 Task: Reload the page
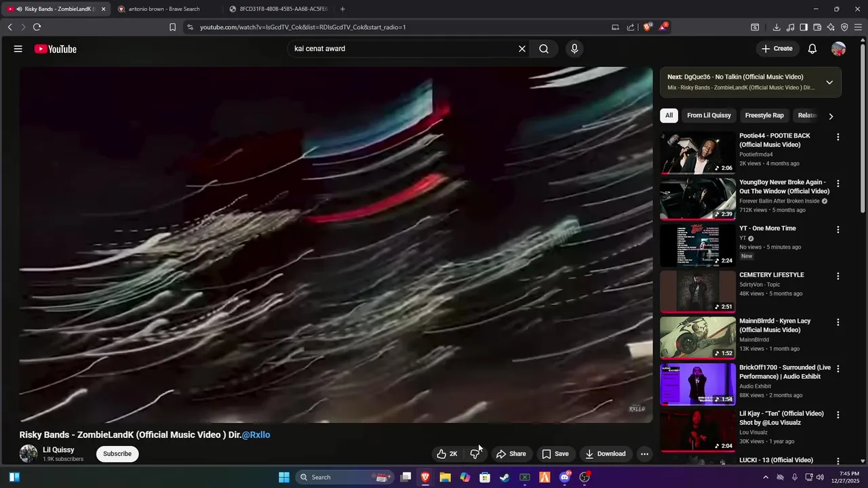coord(37,27)
